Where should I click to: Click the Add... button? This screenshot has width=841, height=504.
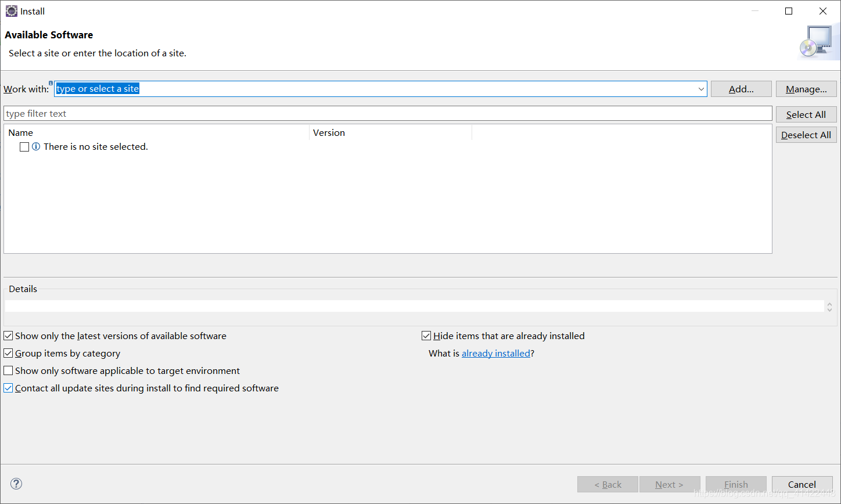(x=741, y=89)
